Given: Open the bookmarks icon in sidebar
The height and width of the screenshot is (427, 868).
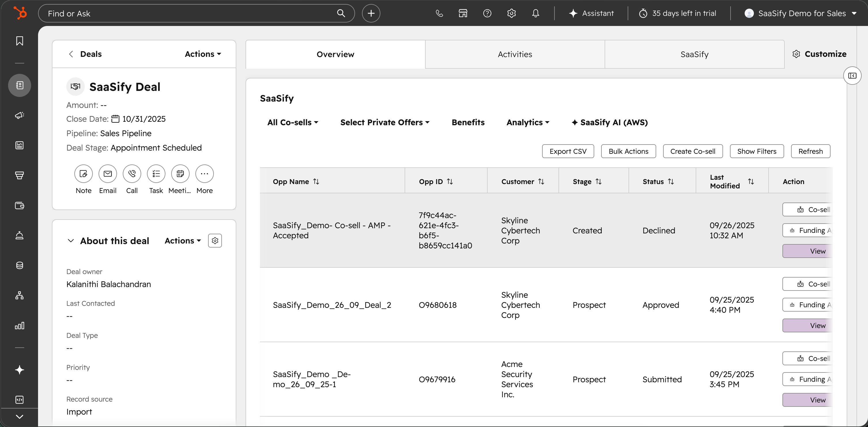Looking at the screenshot, I should click(20, 41).
